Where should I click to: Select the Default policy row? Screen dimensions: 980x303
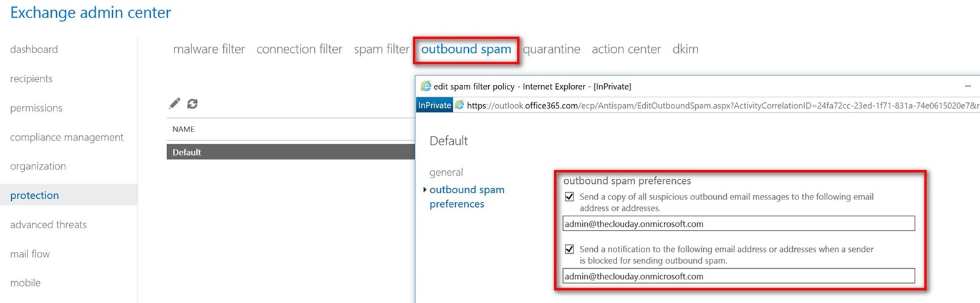[291, 151]
